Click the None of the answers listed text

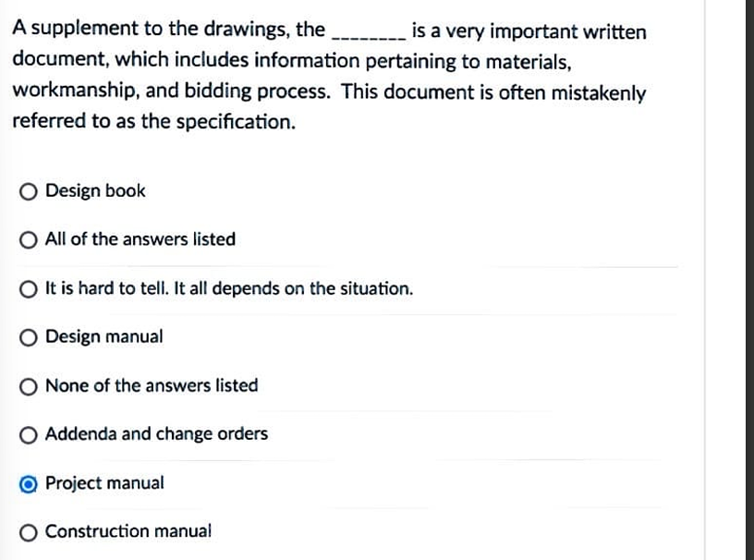click(151, 385)
